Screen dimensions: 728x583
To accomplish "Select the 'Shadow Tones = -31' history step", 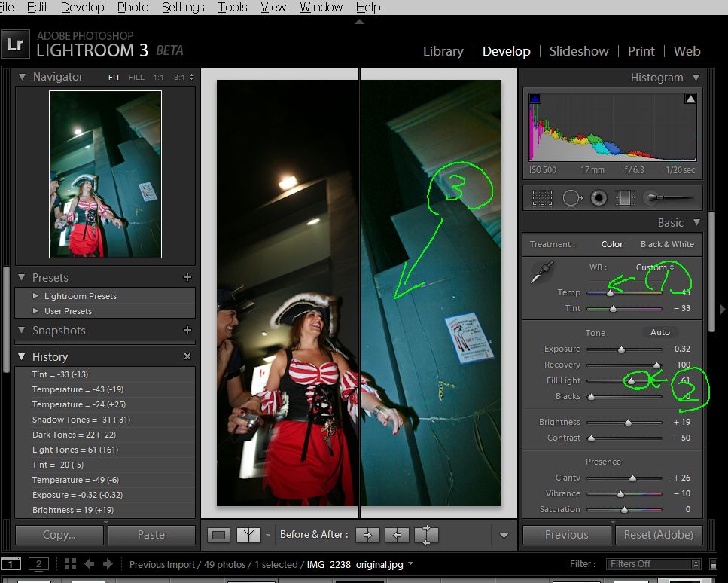I will click(74, 420).
